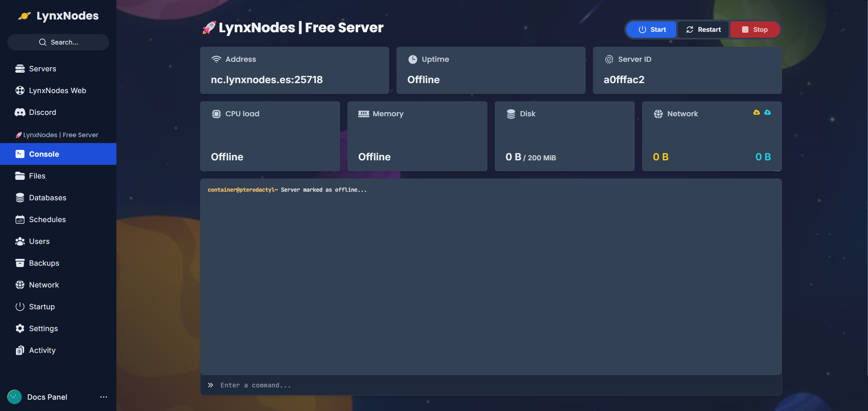This screenshot has width=868, height=411.
Task: Open the Activity section
Action: pos(58,350)
